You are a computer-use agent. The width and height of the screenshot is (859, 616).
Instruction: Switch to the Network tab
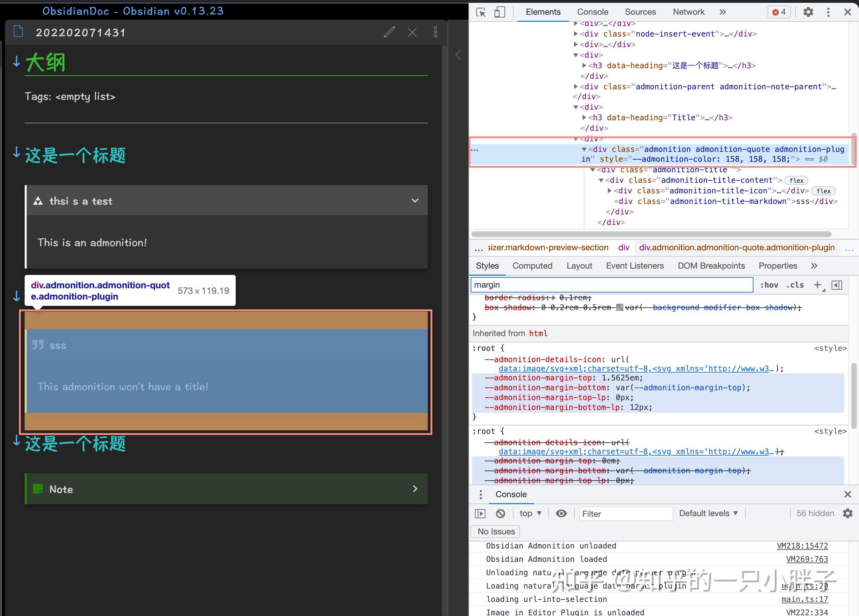pyautogui.click(x=688, y=12)
